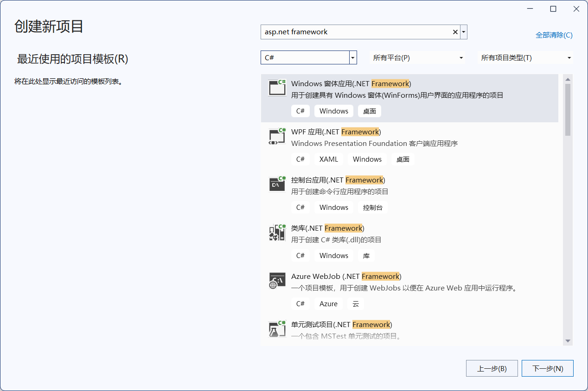Click the Windows Forms app template icon

(x=277, y=88)
